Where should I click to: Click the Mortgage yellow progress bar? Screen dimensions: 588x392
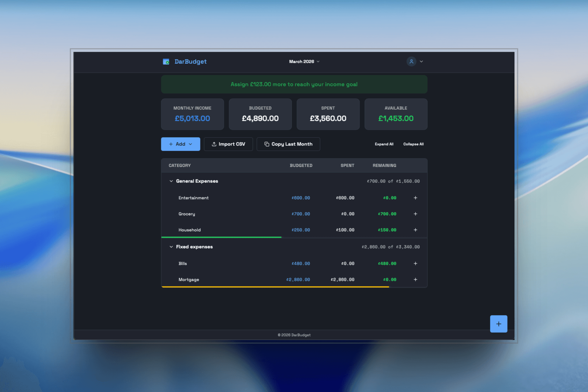pos(275,287)
